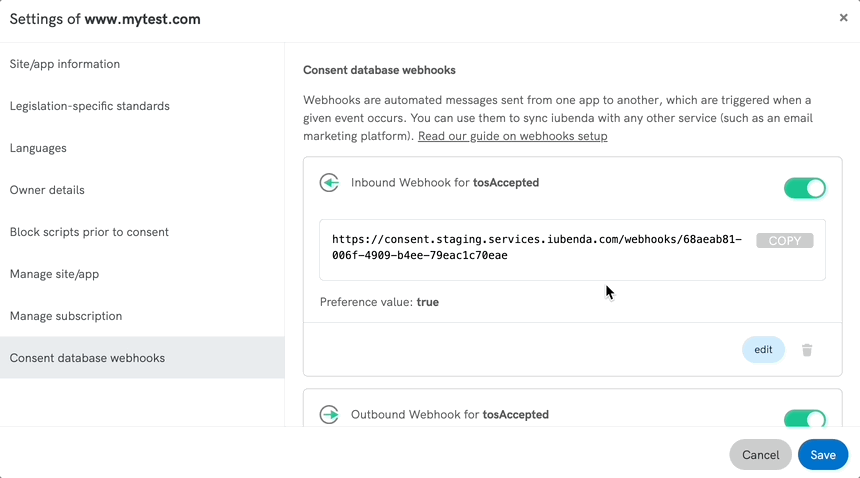860x478 pixels.
Task: Delete the inbound webhook via trash icon
Action: click(x=807, y=350)
